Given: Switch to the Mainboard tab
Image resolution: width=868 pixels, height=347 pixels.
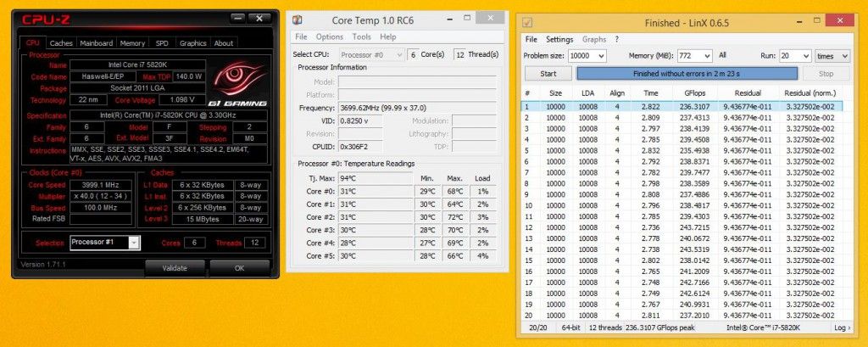Looking at the screenshot, I should [96, 43].
